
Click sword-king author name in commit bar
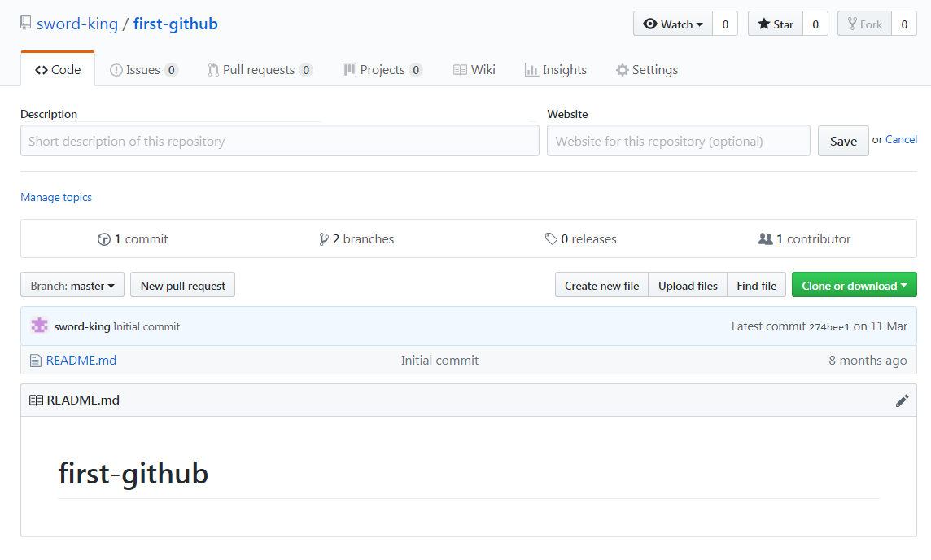[x=82, y=326]
